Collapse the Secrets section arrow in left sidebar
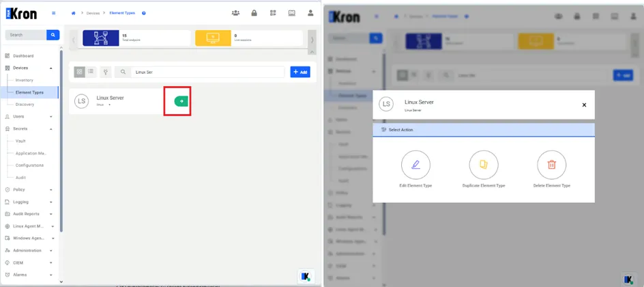Image resolution: width=644 pixels, height=287 pixels. coord(51,128)
